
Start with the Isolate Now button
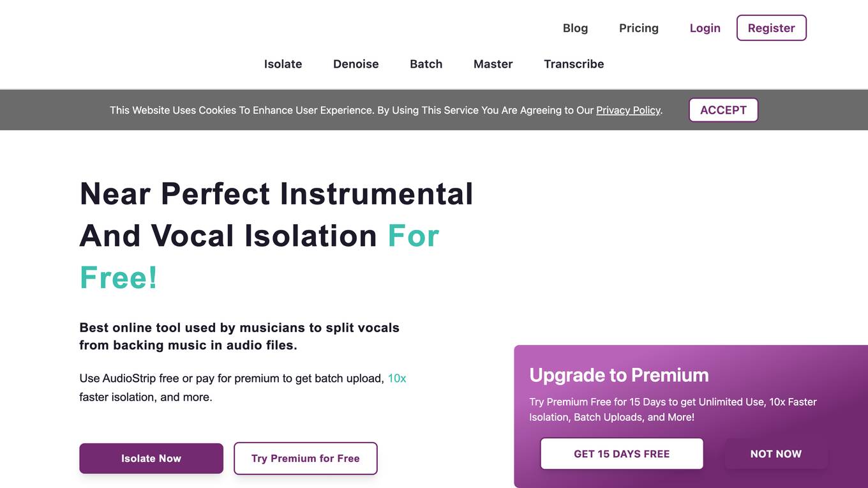click(151, 459)
